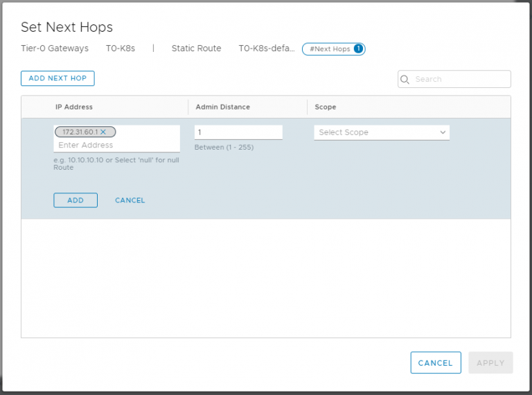Click the Tier-0 Gateways breadcrumb

point(55,49)
